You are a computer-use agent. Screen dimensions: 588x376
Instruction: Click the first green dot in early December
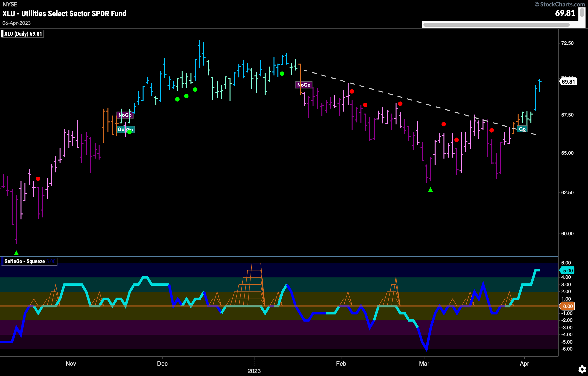pyautogui.click(x=177, y=99)
